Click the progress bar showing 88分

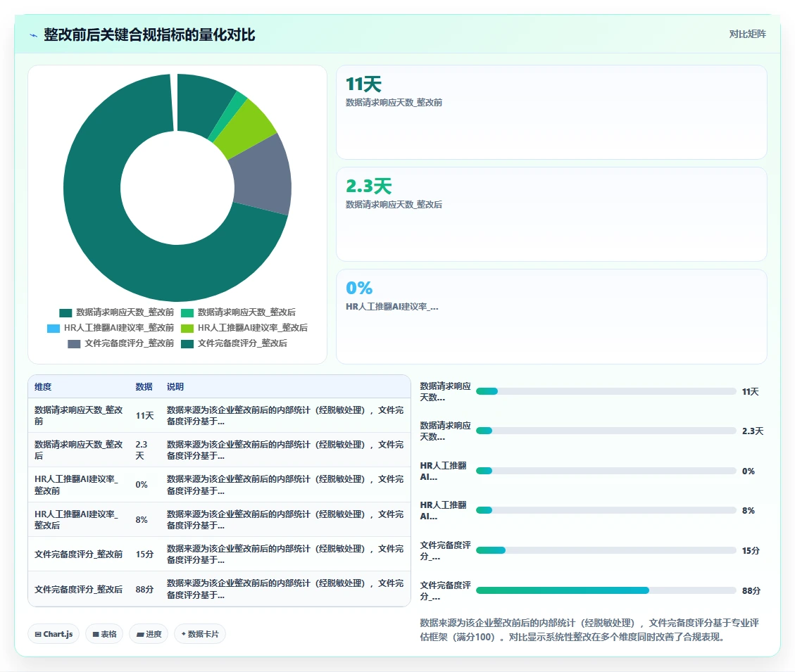pos(606,590)
